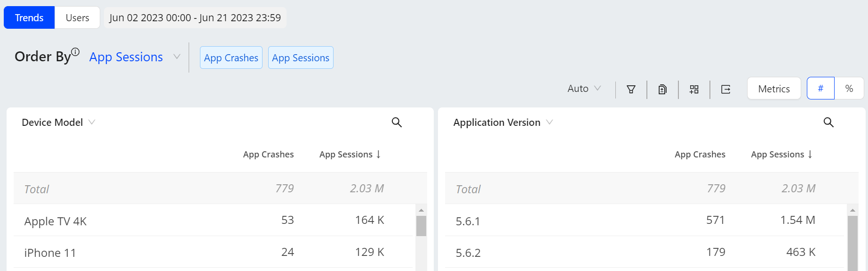Screen dimensions: 868x271
Task: Switch to the Trends tab
Action: [x=29, y=17]
